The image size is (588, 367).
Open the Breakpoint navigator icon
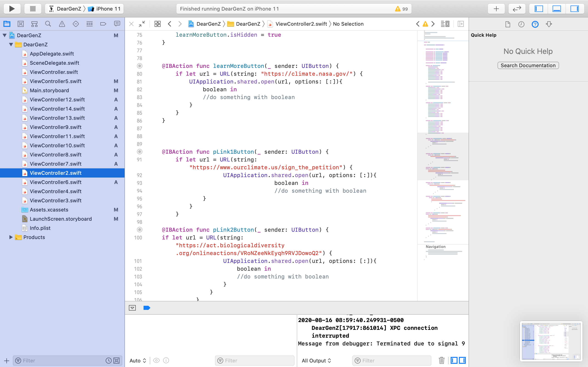[103, 24]
